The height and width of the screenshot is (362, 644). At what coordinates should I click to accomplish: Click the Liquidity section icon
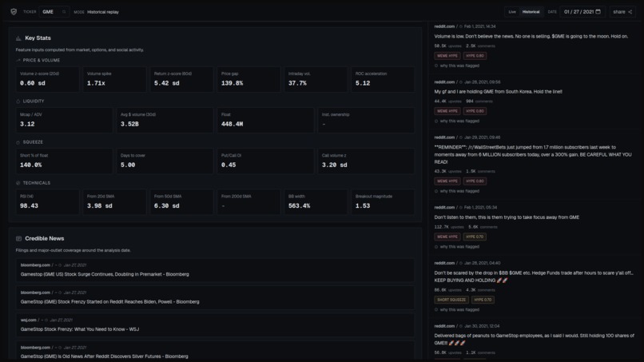18,101
